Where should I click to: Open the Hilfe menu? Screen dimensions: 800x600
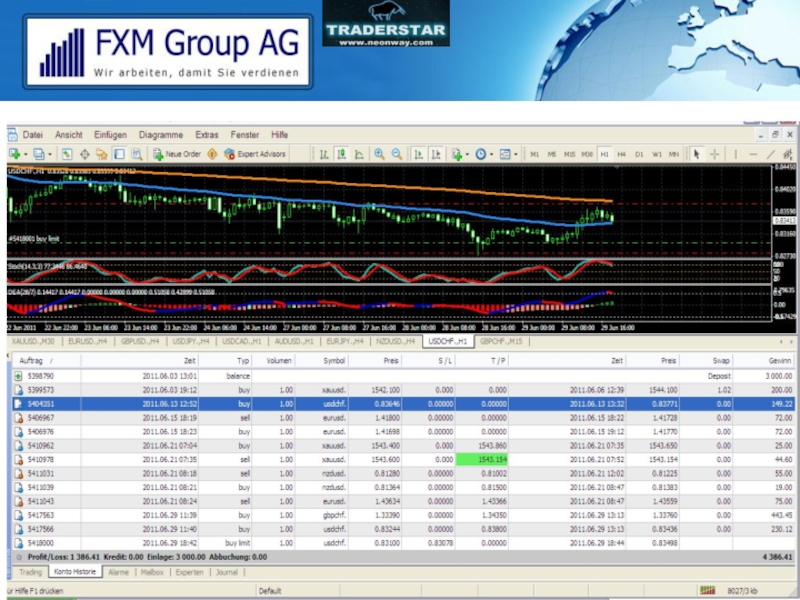[280, 135]
